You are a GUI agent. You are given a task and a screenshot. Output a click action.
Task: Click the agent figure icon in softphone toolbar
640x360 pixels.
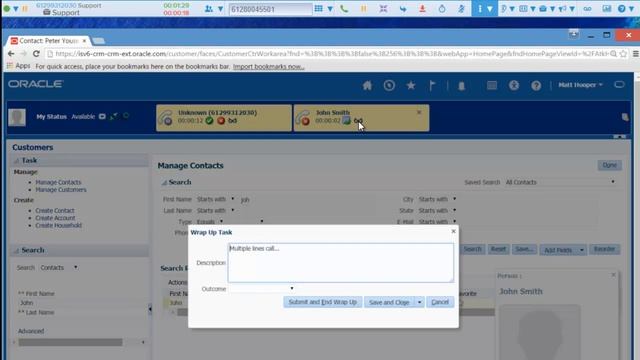tap(461, 9)
